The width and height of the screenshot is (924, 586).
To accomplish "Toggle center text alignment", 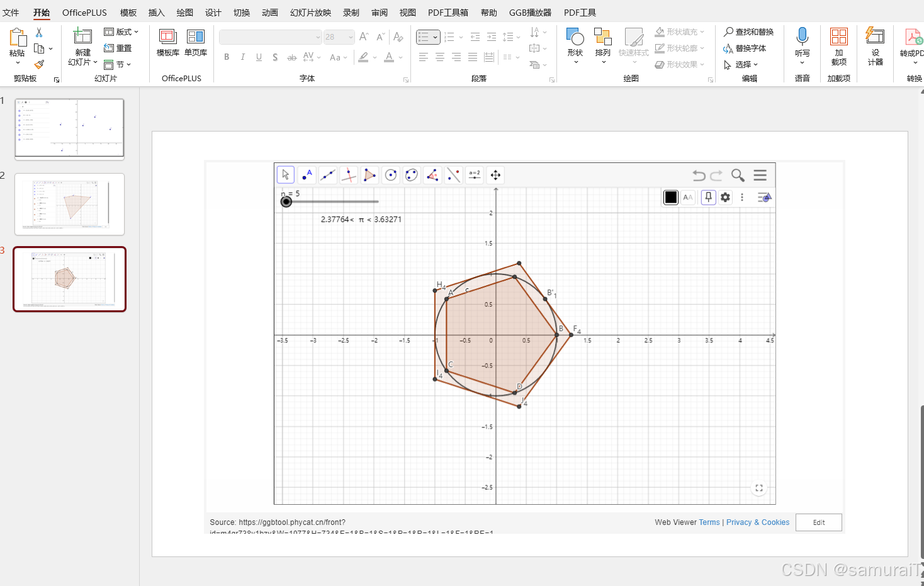I will pos(440,57).
